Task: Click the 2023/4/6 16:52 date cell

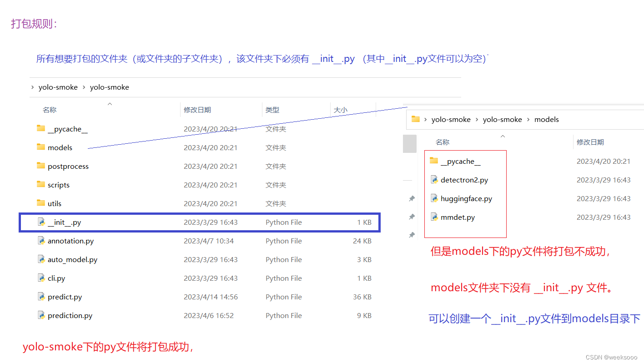Action: [209, 315]
